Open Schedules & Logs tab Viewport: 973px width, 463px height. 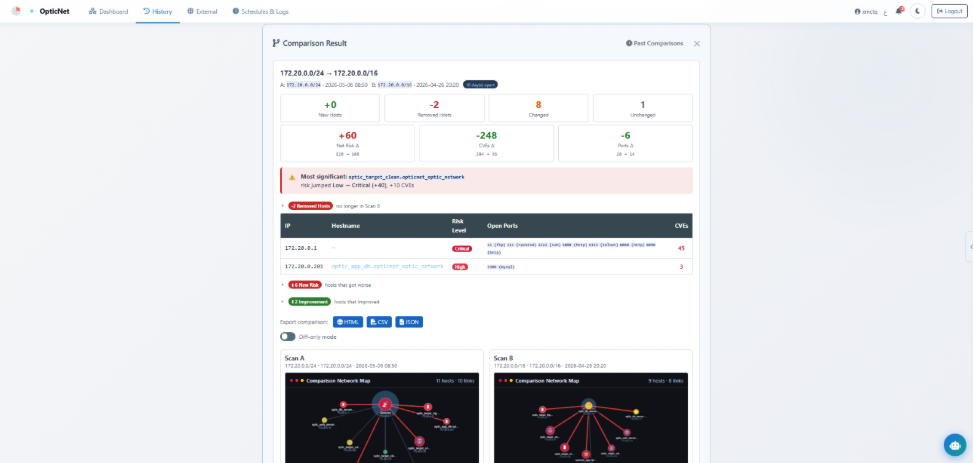(260, 11)
